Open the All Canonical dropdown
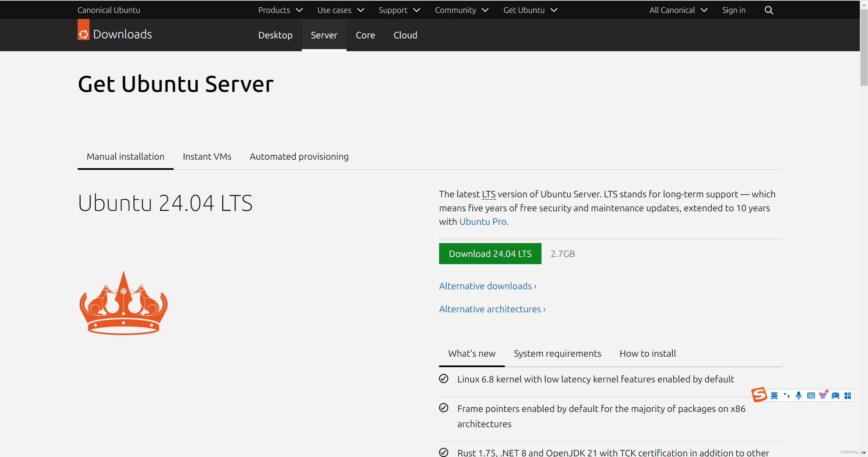 point(678,10)
